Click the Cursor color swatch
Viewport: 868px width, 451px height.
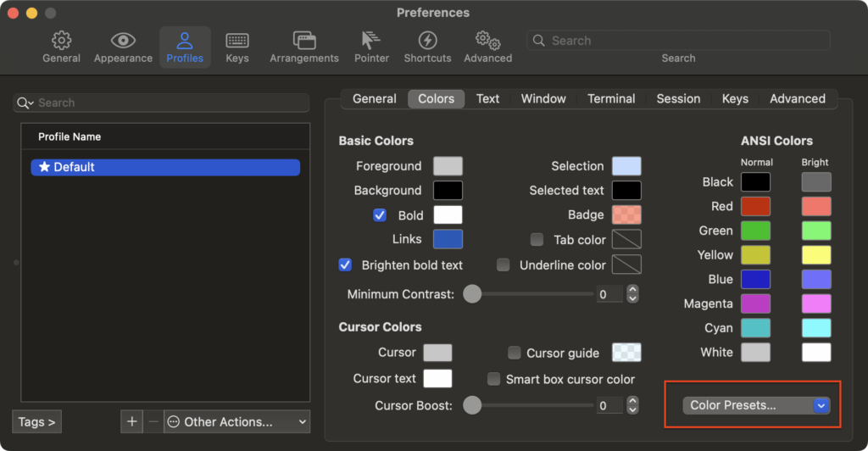437,353
